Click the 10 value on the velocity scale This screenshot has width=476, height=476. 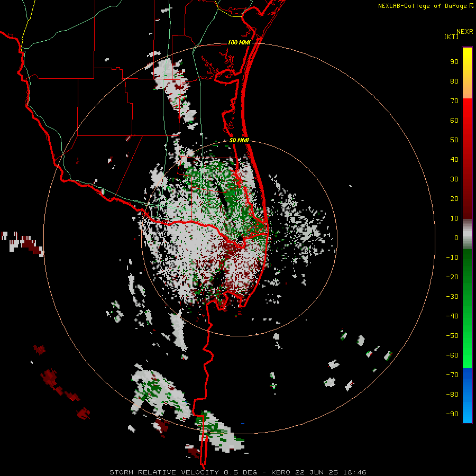(454, 218)
